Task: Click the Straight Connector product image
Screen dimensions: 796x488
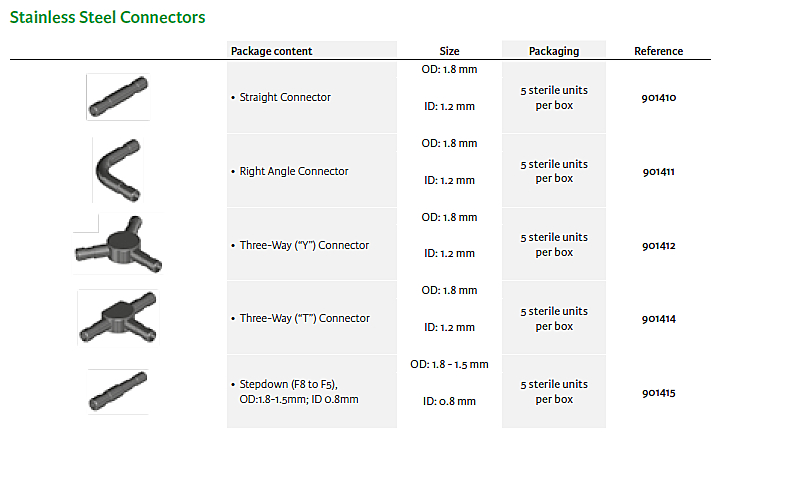Action: point(118,96)
